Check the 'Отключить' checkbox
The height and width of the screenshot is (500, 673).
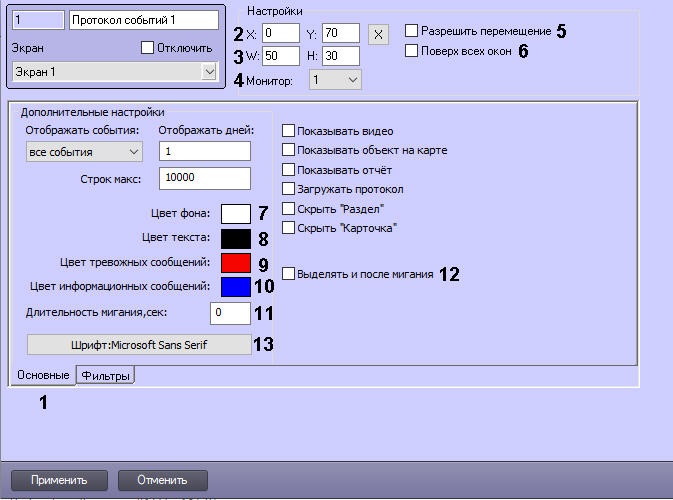coord(148,47)
